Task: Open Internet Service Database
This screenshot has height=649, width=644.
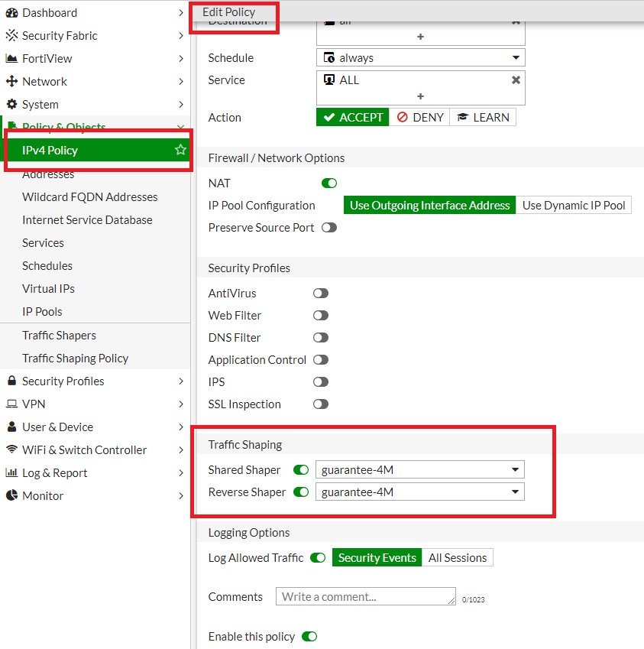Action: (87, 220)
